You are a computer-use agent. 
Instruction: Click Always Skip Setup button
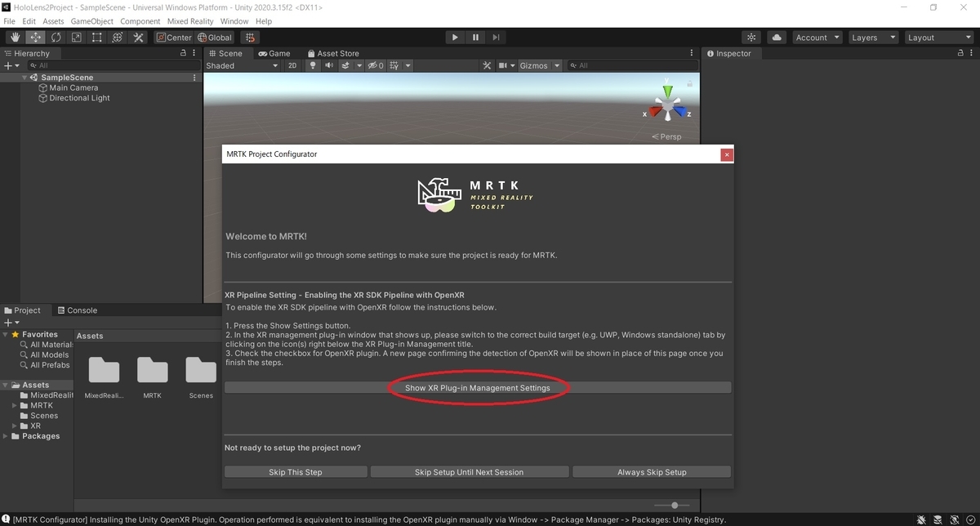pyautogui.click(x=652, y=472)
